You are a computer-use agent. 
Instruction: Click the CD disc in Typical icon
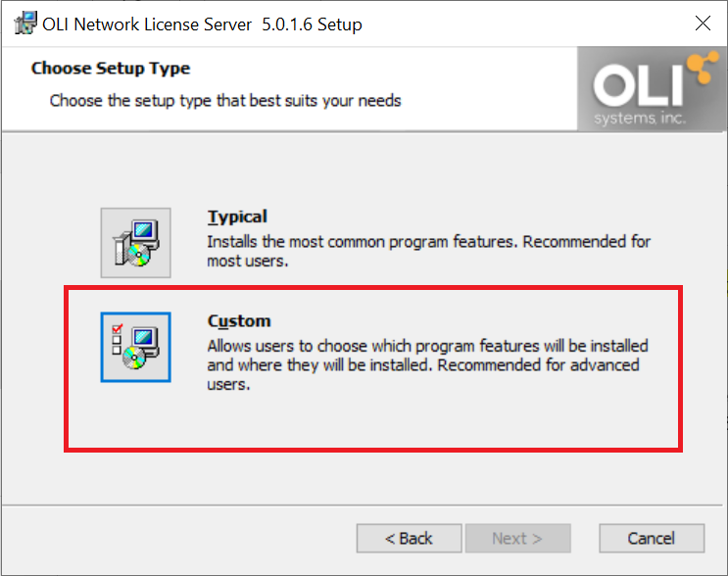pyautogui.click(x=138, y=256)
